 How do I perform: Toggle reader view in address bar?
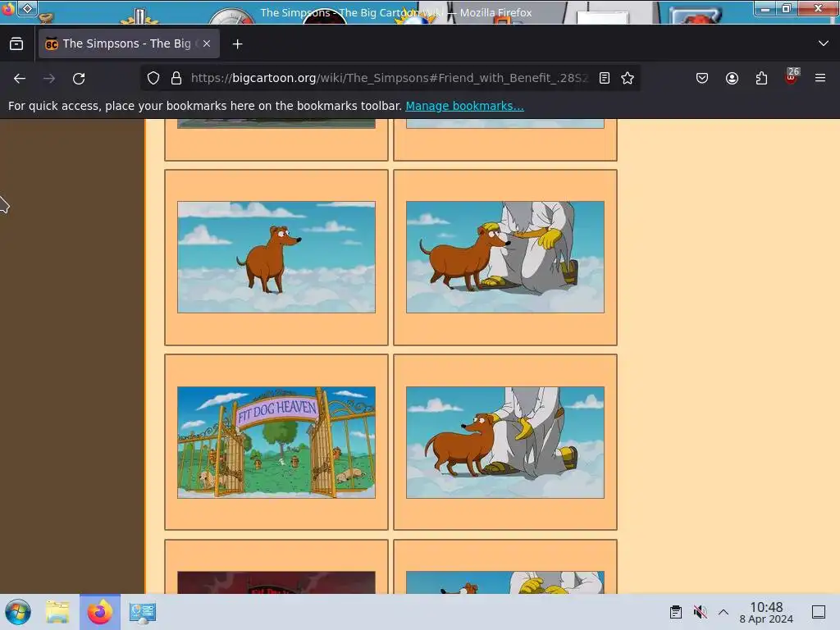tap(605, 78)
